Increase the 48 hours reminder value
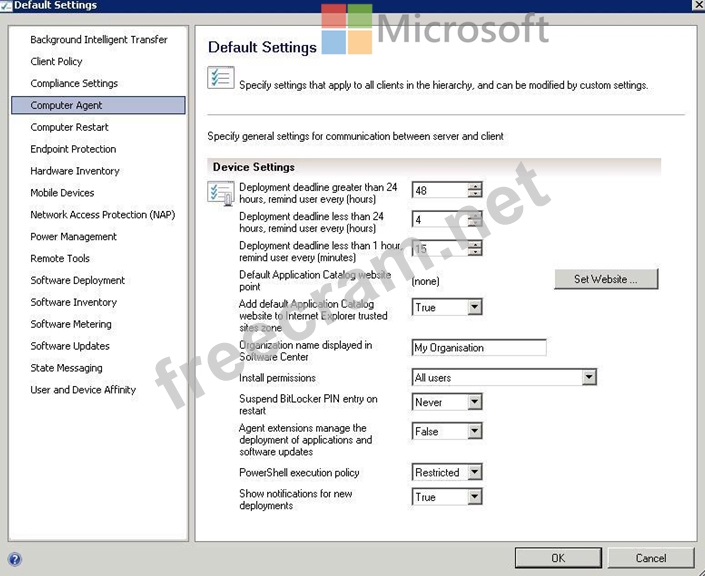Viewport: 705px width, 576px height. pos(475,186)
